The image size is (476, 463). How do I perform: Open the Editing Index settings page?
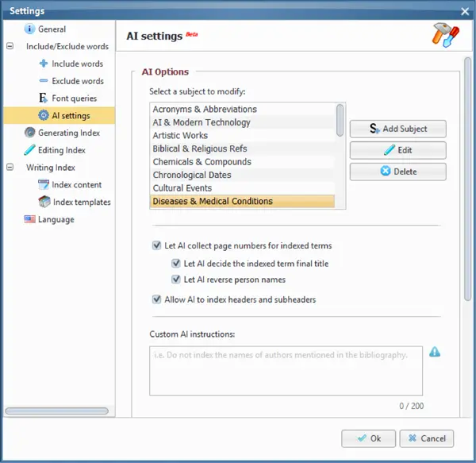tap(62, 150)
